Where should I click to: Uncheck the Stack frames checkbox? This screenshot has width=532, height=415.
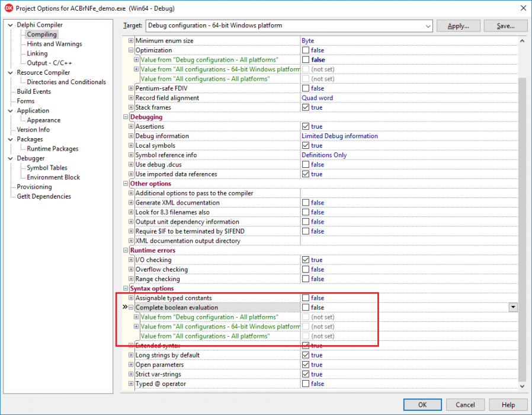[x=305, y=107]
